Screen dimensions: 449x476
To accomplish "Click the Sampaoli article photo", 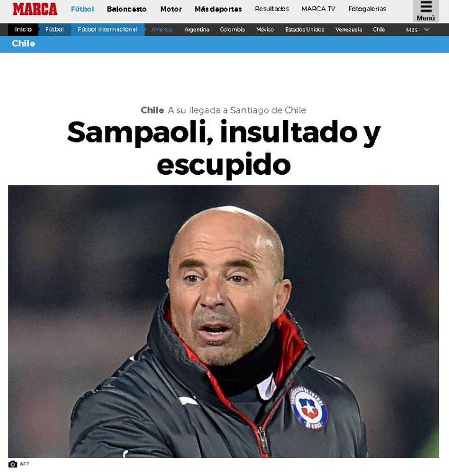I will tap(224, 322).
